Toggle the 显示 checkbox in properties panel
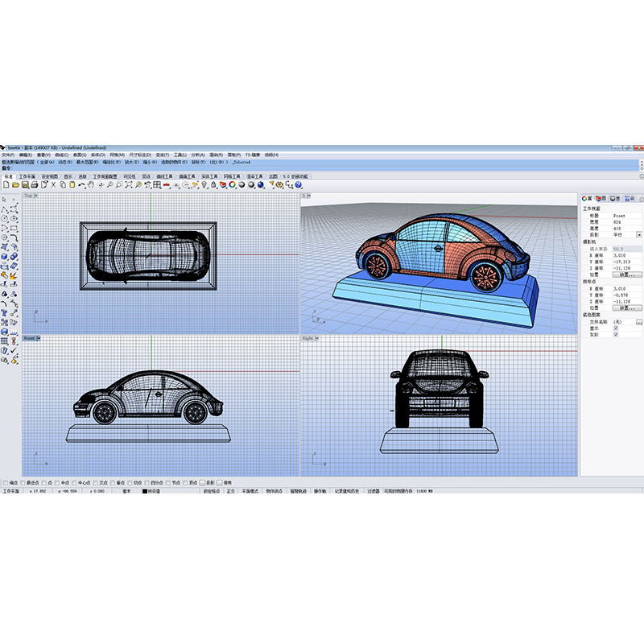The image size is (644, 644). click(x=616, y=328)
